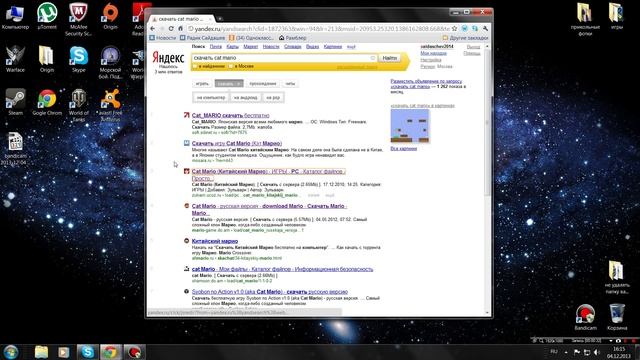The image size is (640, 360).
Task: Open Новости bookmark in bookmarks bar
Action: (x=162, y=38)
